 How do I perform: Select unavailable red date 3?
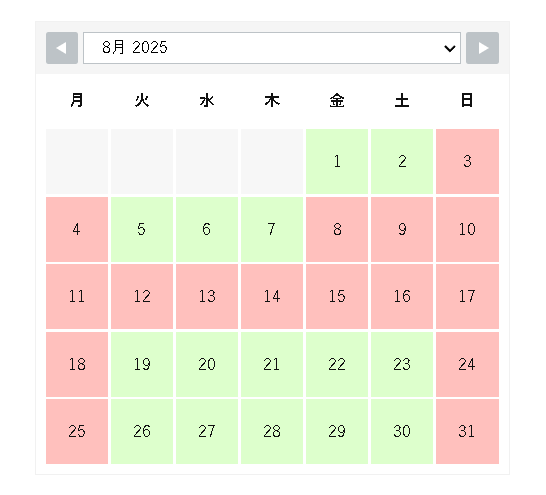pyautogui.click(x=467, y=162)
